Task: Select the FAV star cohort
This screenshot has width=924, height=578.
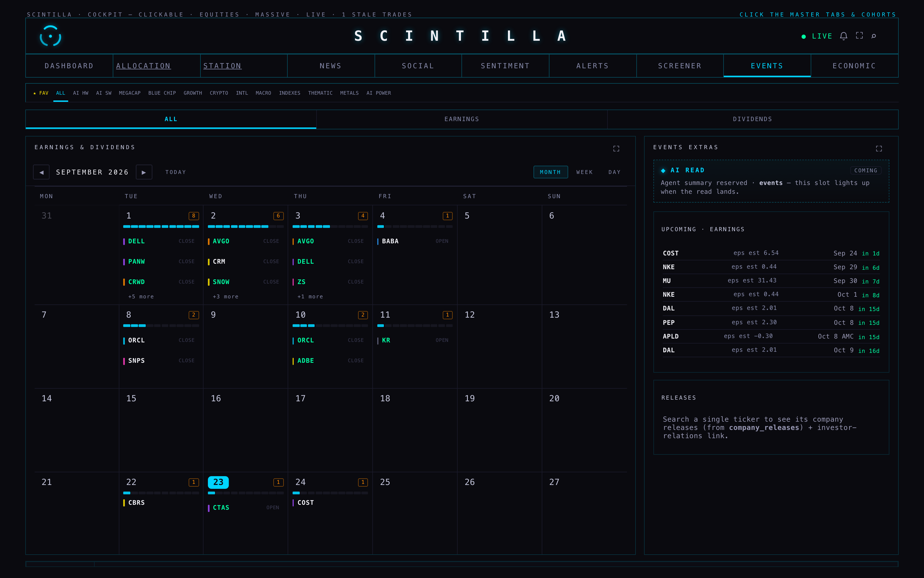Action: point(41,93)
